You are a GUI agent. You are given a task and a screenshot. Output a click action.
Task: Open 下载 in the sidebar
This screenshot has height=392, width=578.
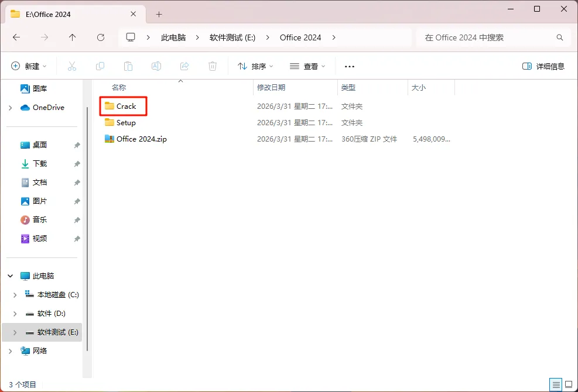click(x=33, y=164)
